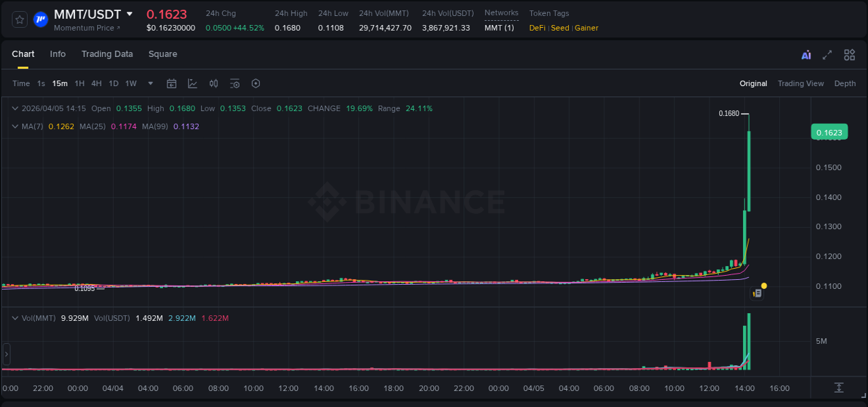
Task: Click the yellow price dot marker
Action: (764, 285)
